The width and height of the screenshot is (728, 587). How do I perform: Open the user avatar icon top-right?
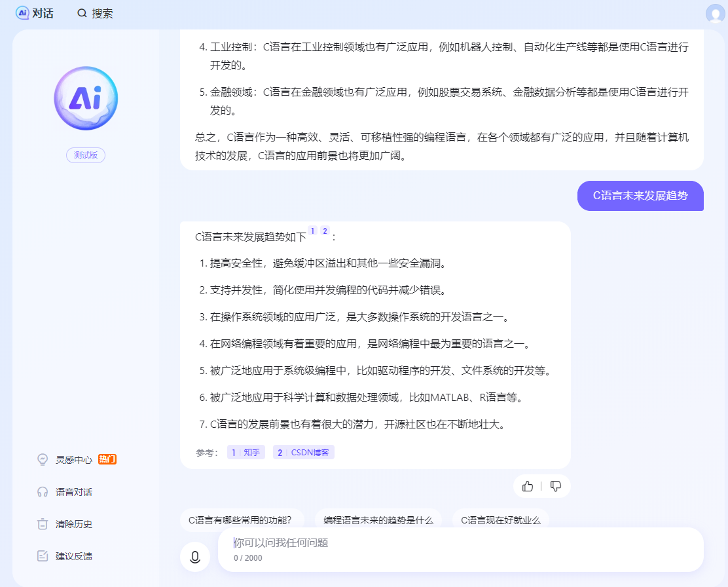tap(715, 12)
